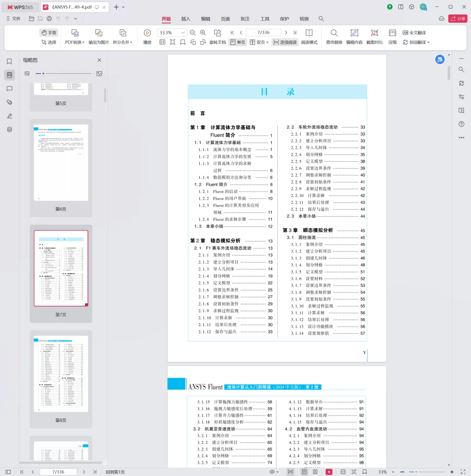Fit page to window icon
This screenshot has width=471, height=476.
tap(173, 42)
